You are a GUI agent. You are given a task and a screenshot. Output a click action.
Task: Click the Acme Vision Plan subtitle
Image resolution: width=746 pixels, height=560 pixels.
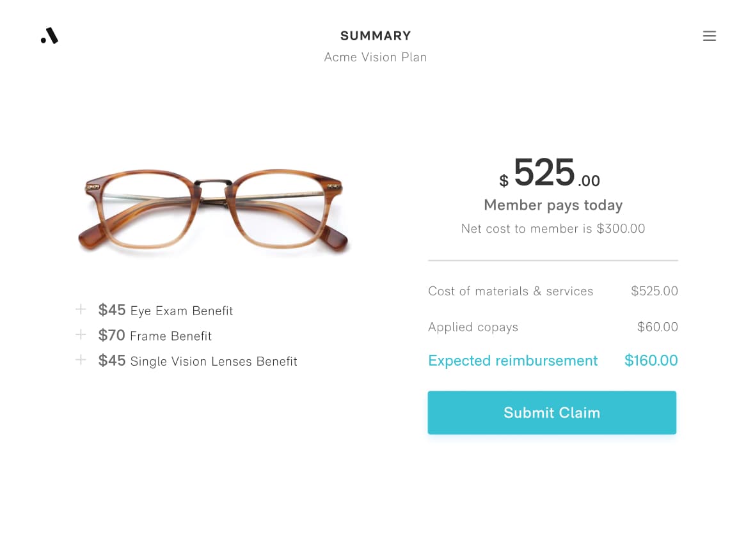tap(376, 58)
